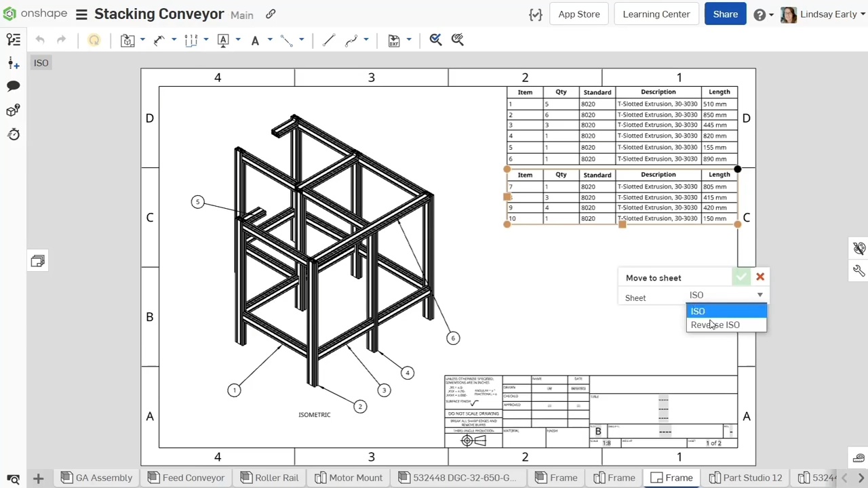Viewport: 868px width, 488px height.
Task: Click the cube-with-gear sidebar icon
Action: (x=13, y=110)
